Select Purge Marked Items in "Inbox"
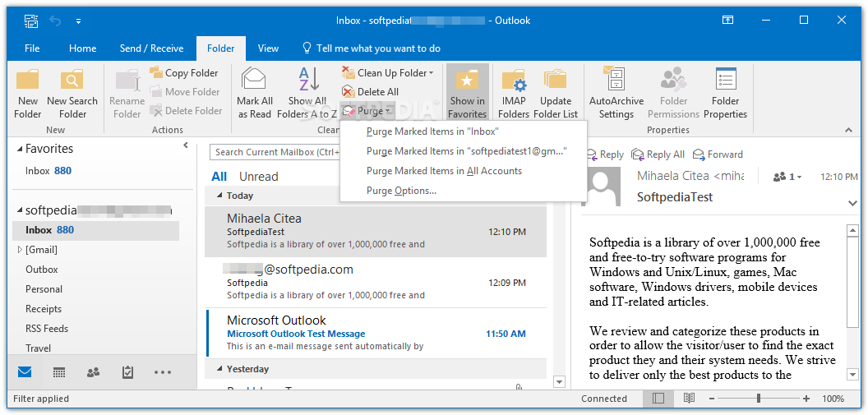This screenshot has width=868, height=415. (x=464, y=131)
